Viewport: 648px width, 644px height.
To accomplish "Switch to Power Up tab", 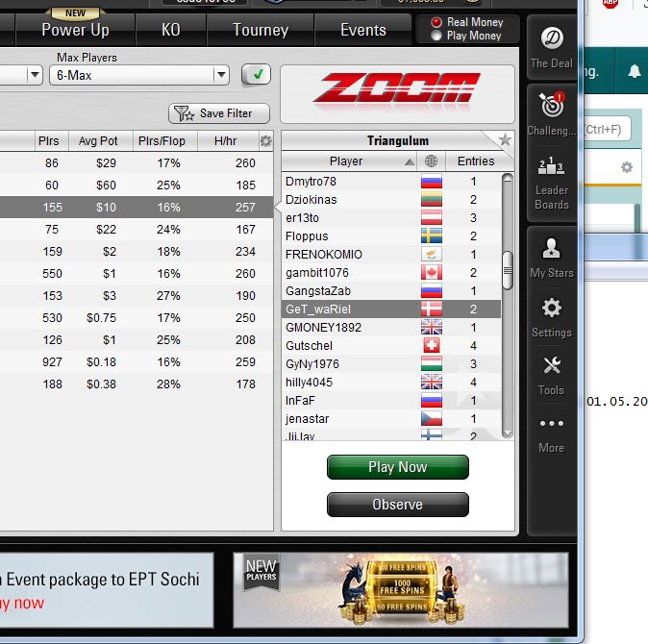I will click(x=75, y=30).
